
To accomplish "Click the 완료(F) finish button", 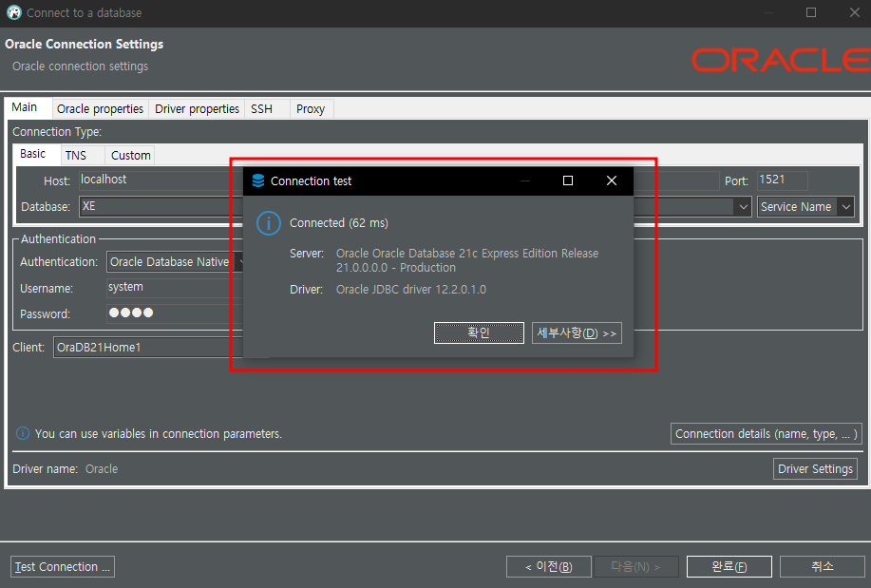I will click(x=729, y=567).
